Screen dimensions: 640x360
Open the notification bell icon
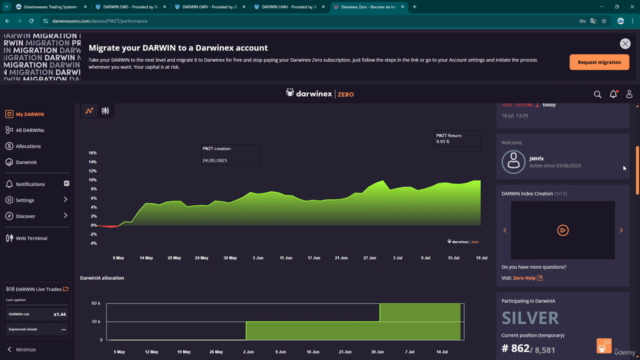tap(613, 94)
